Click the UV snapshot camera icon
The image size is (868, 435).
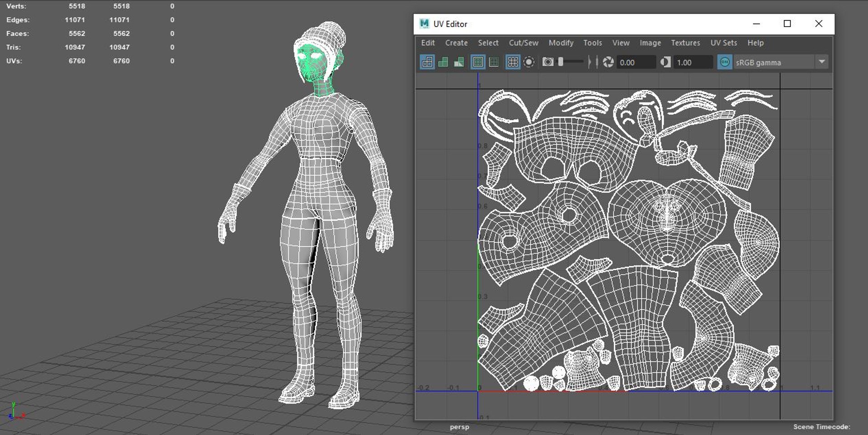click(x=548, y=62)
